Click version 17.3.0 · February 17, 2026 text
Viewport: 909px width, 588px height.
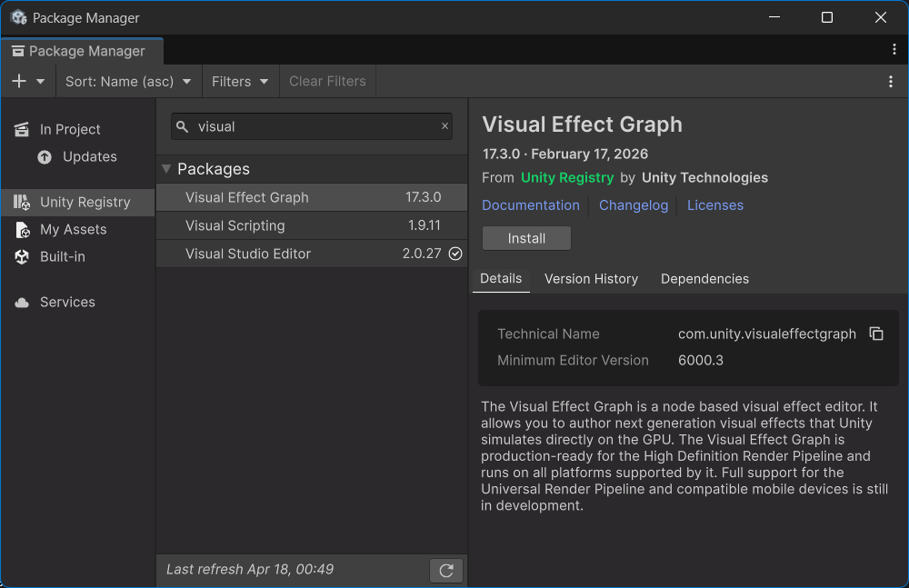(565, 154)
